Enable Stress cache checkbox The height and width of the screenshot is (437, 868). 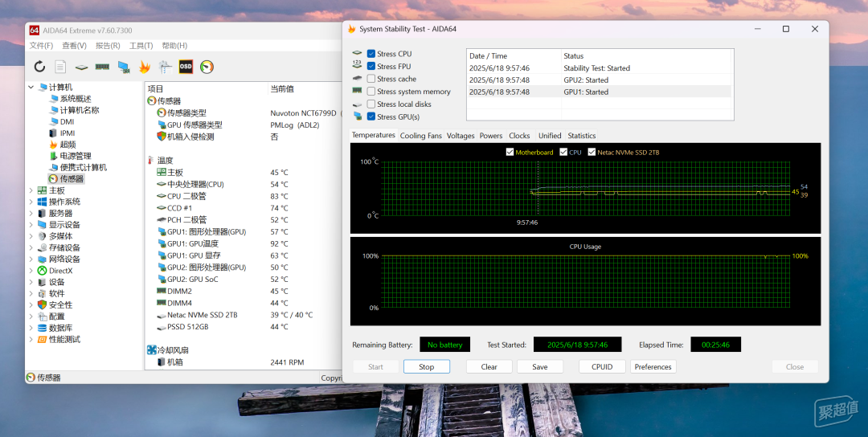(x=371, y=79)
